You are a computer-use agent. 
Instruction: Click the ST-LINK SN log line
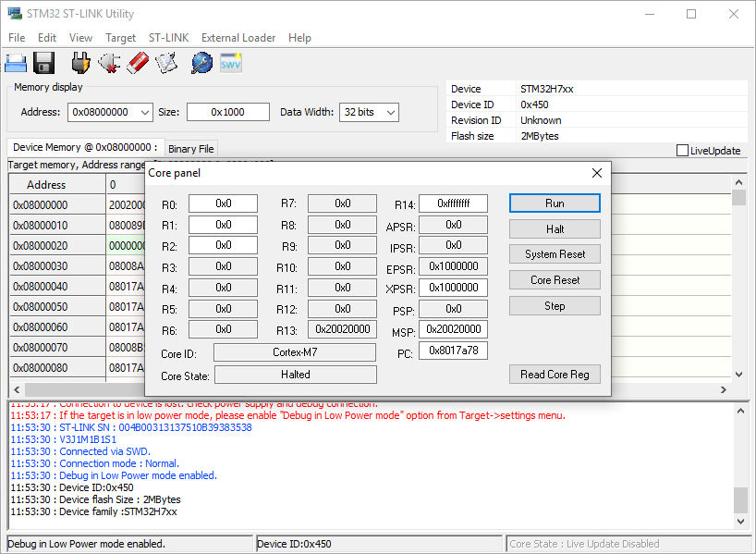coord(131,427)
